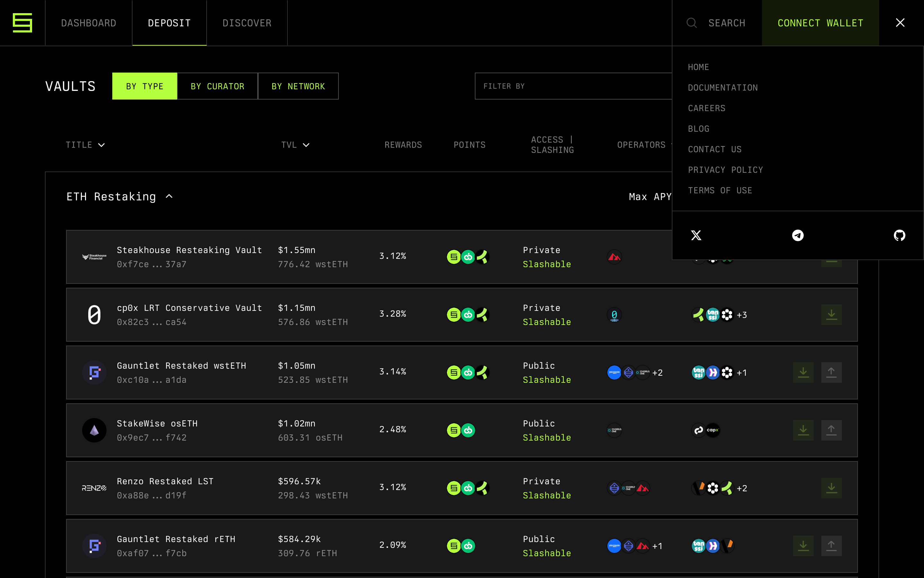Open Blog from side menu
This screenshot has width=924, height=578.
699,129
